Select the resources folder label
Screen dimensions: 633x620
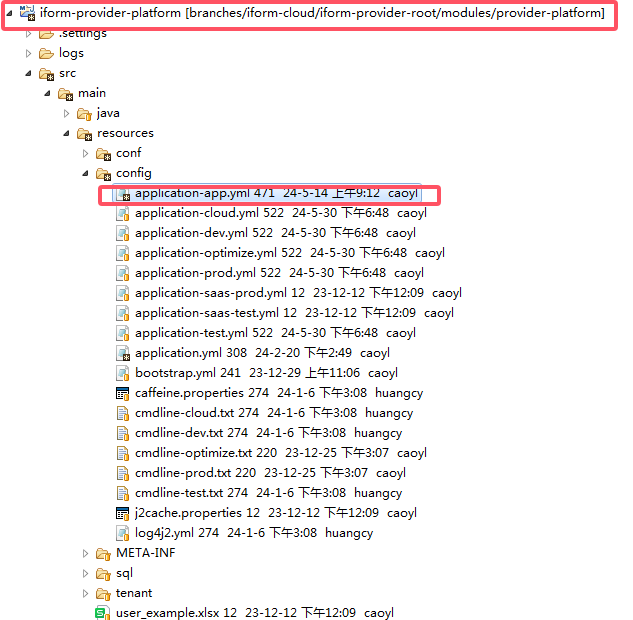pos(125,133)
